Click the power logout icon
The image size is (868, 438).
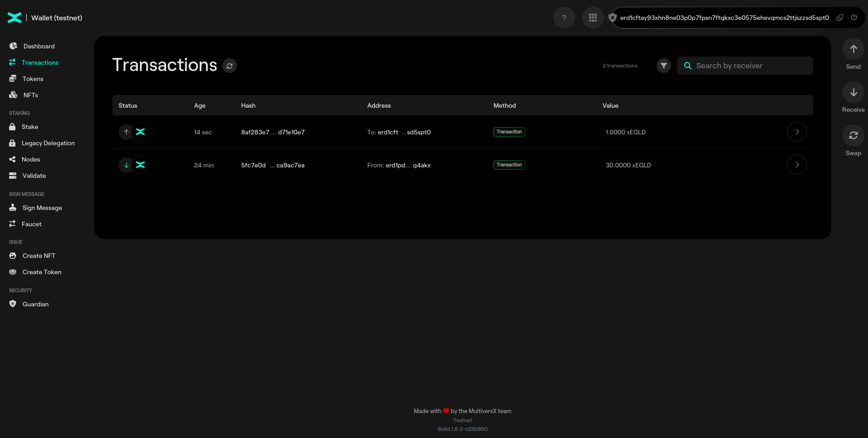point(854,18)
